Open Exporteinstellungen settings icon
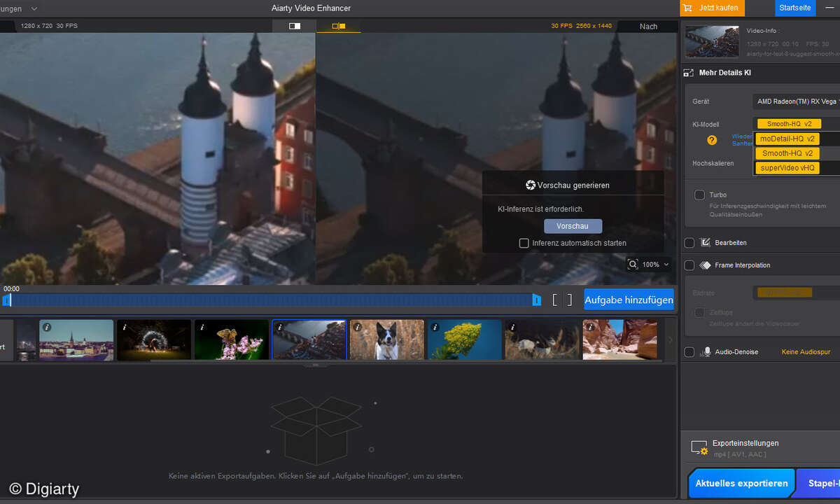This screenshot has width=840, height=504. click(699, 448)
